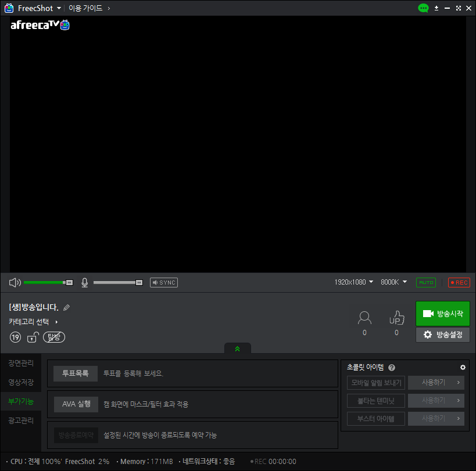Close the FreecShot window
Image resolution: width=476 pixels, height=471 pixels.
(x=468, y=8)
